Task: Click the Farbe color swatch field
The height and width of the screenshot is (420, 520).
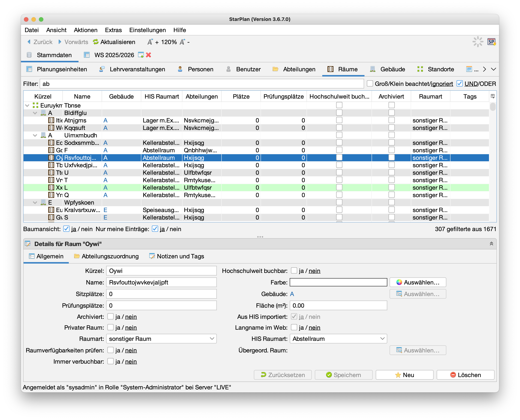Action: point(338,282)
